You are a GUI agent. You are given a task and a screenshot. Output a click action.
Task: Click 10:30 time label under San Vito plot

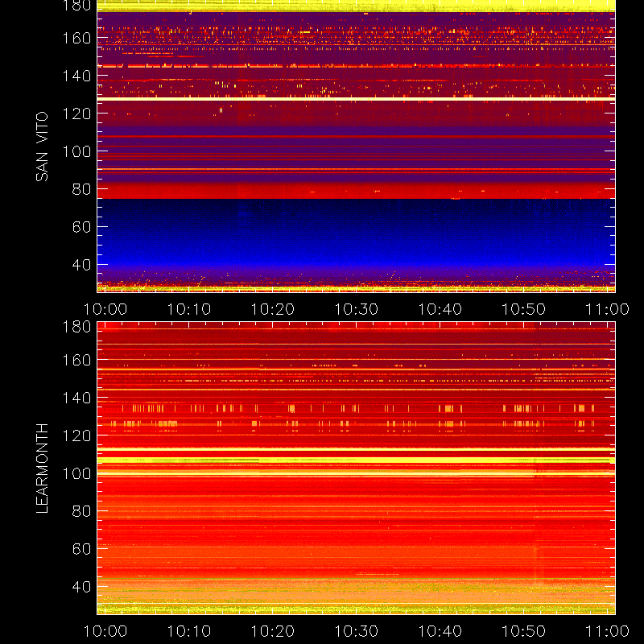[357, 309]
